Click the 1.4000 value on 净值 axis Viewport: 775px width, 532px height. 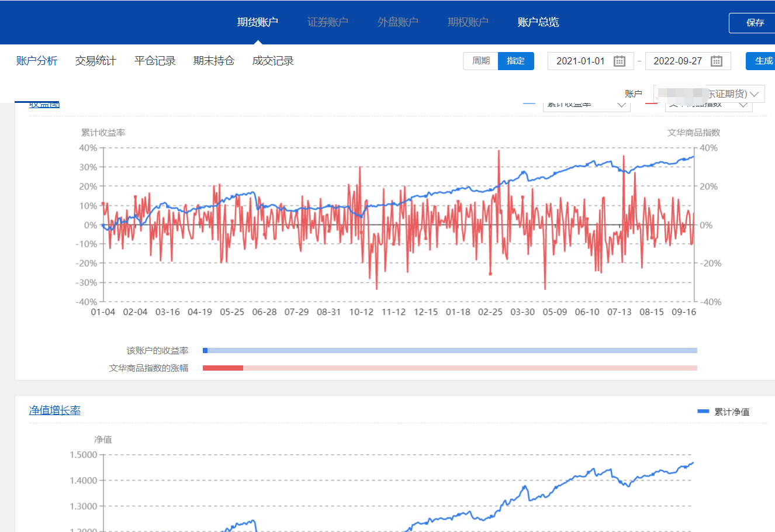(84, 481)
